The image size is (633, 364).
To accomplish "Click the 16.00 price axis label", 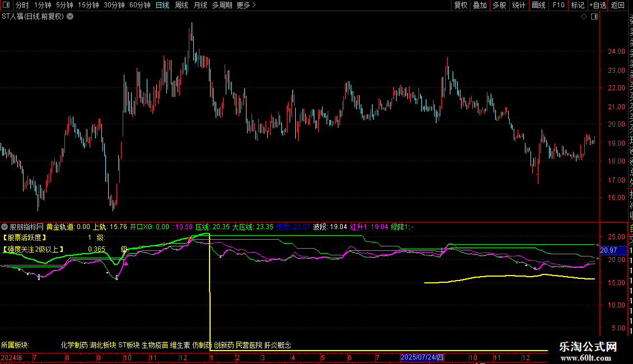I will tap(616, 198).
